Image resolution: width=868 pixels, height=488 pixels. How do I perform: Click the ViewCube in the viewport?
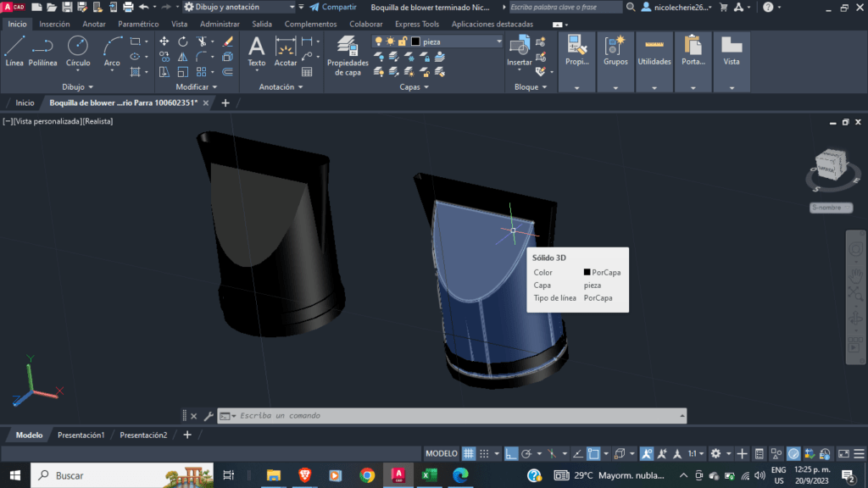831,165
